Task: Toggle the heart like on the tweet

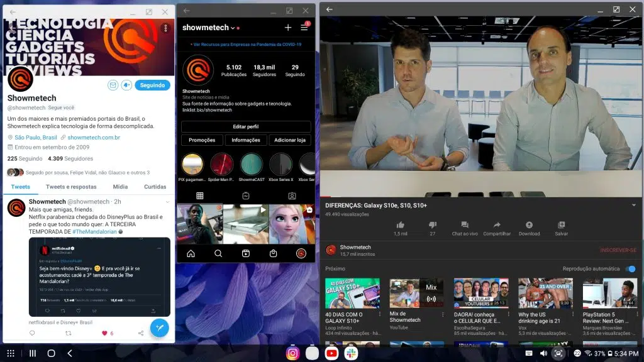Action: [104, 333]
